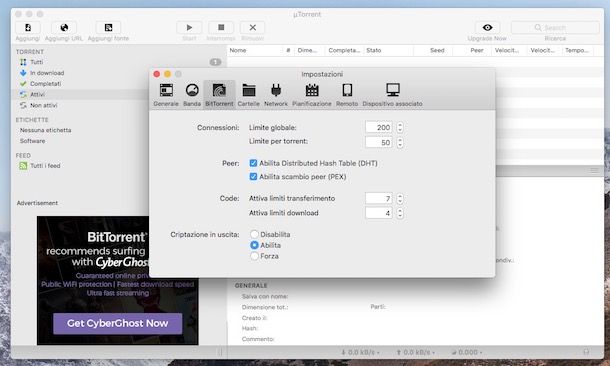Open the Generale settings tab

pos(166,95)
